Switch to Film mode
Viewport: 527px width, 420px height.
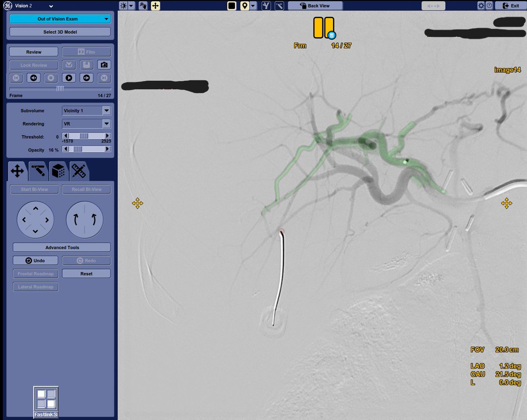click(x=87, y=52)
